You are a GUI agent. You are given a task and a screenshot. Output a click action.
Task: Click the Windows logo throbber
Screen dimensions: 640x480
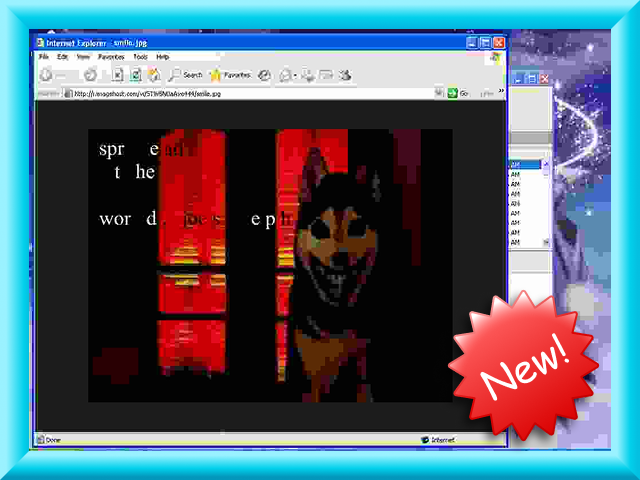tap(496, 58)
